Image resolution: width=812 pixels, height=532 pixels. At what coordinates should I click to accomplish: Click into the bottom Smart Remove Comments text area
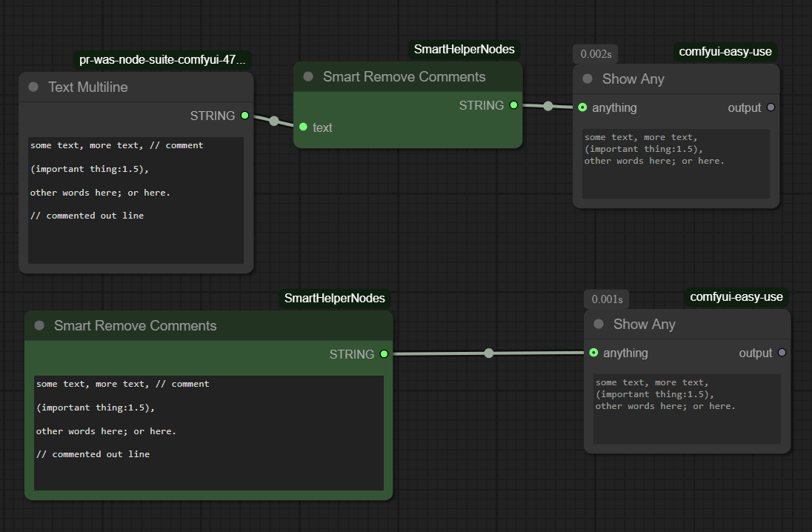(x=209, y=433)
